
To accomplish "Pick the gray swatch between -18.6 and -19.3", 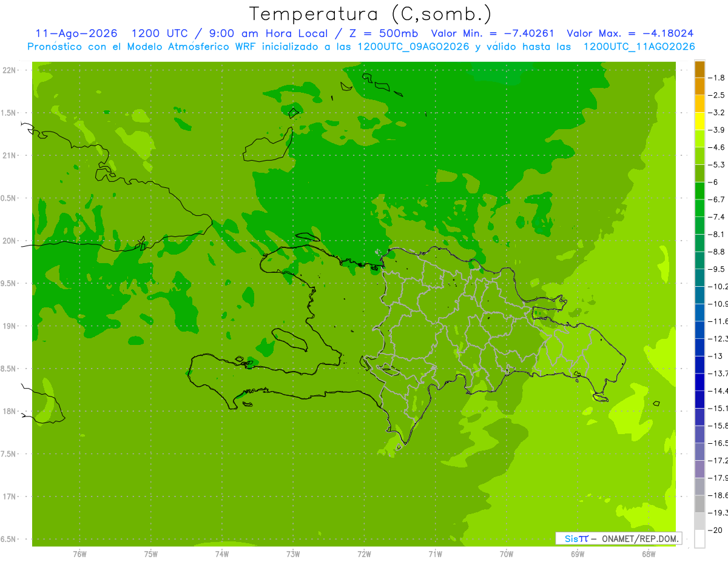I will 699,504.
